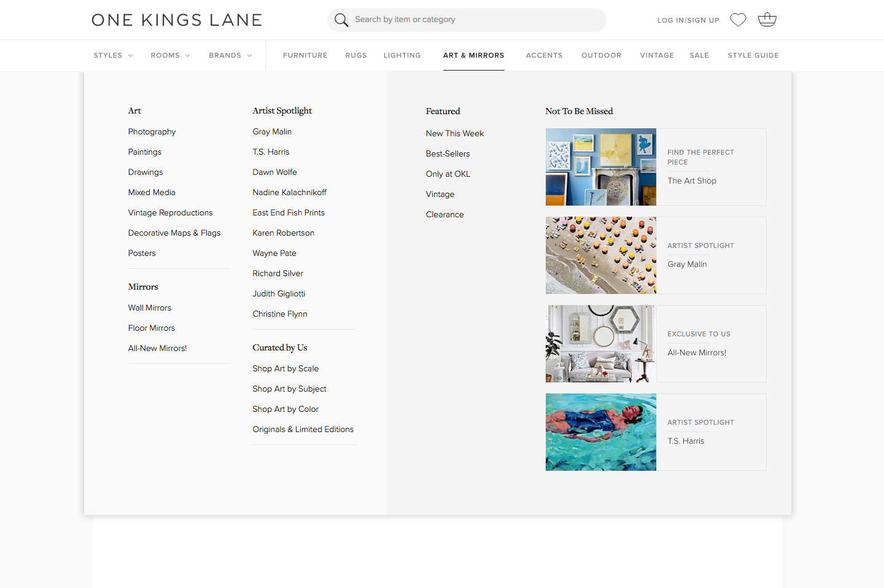This screenshot has width=884, height=588.
Task: Click the One Kings Lane logo
Action: click(177, 20)
